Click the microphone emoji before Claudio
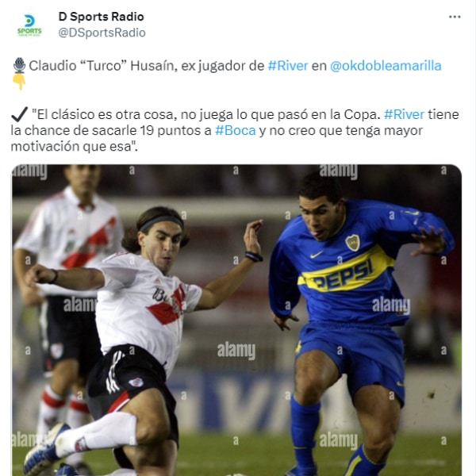The width and height of the screenshot is (476, 476). point(19,65)
